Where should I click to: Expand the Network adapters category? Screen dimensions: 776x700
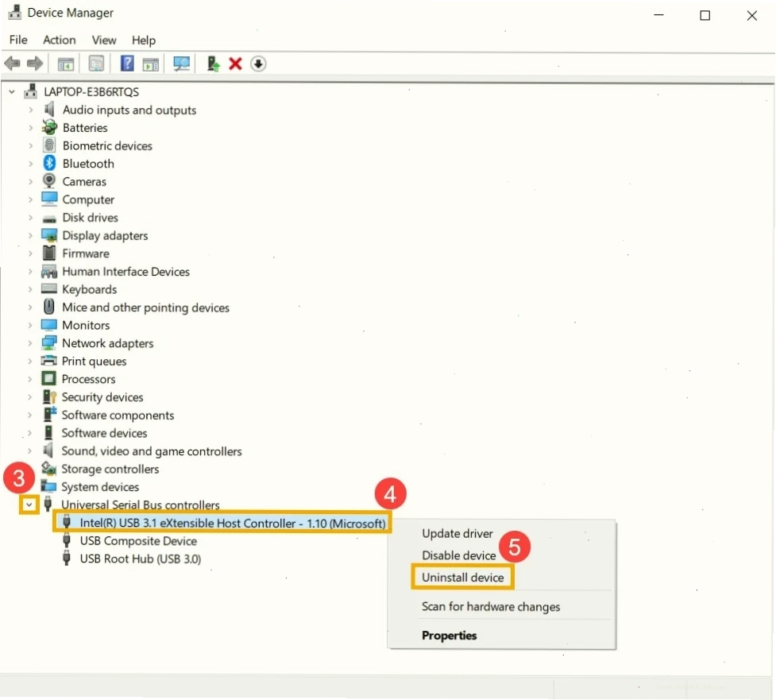pos(30,343)
